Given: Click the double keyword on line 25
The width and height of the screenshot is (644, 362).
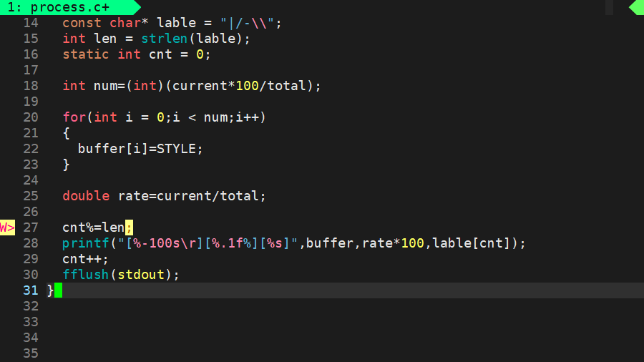Looking at the screenshot, I should 86,196.
